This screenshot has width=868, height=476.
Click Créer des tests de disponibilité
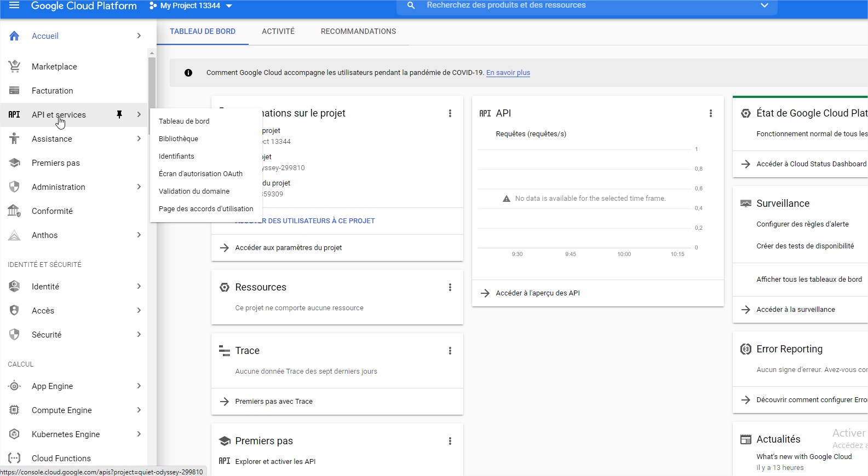[x=805, y=246]
